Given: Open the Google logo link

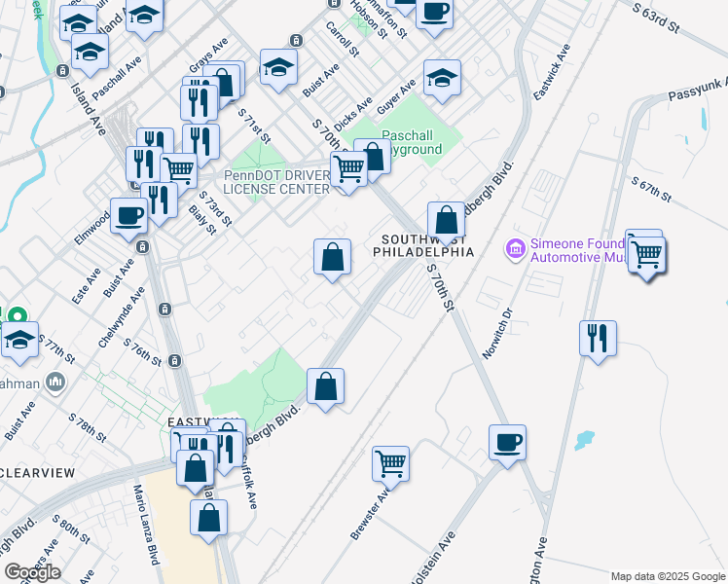Looking at the screenshot, I should pos(32,572).
